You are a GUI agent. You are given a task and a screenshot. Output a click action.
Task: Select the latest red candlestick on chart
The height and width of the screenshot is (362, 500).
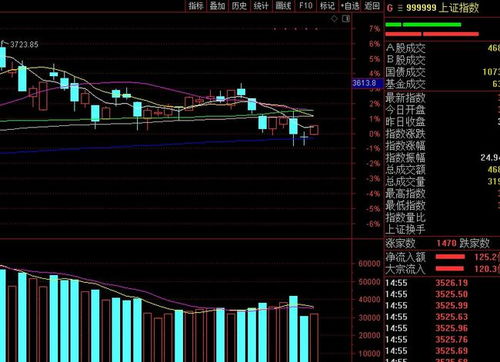[x=314, y=130]
